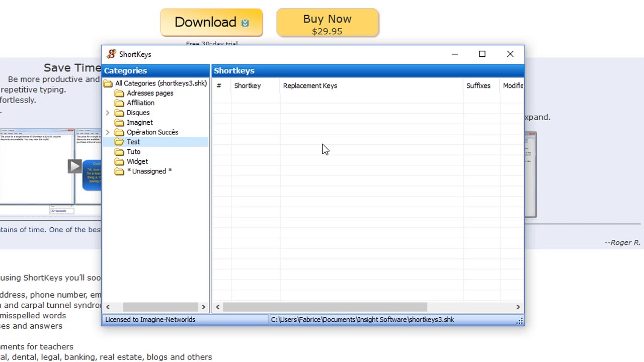Select the Test category label
This screenshot has width=644, height=362.
133,142
